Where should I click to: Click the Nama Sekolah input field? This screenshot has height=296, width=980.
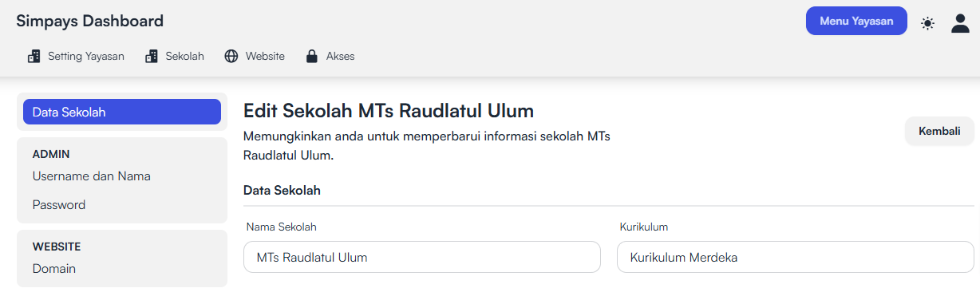422,257
